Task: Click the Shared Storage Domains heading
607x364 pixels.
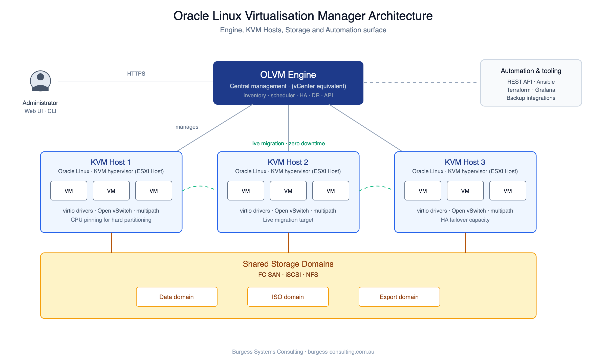Action: click(288, 264)
